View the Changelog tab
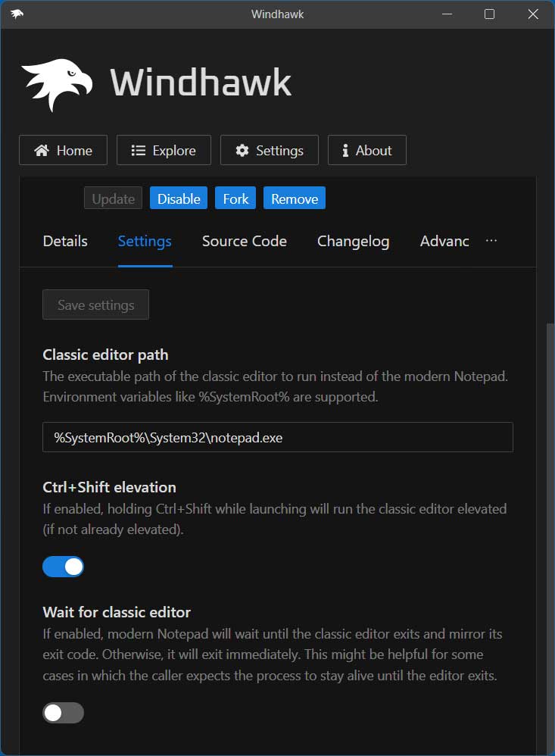The height and width of the screenshot is (756, 555). [x=353, y=241]
